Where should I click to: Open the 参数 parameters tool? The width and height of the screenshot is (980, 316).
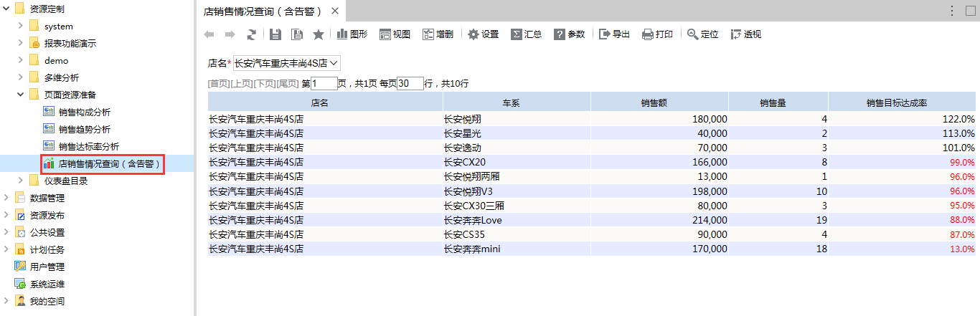click(569, 34)
